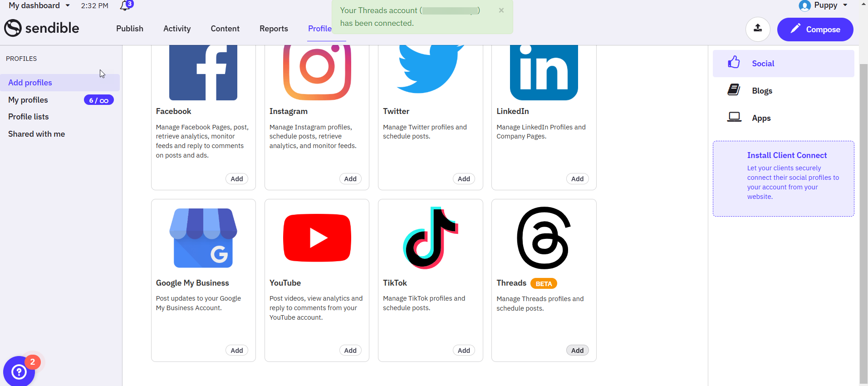
Task: Expand the My dashboard dropdown
Action: pos(39,5)
